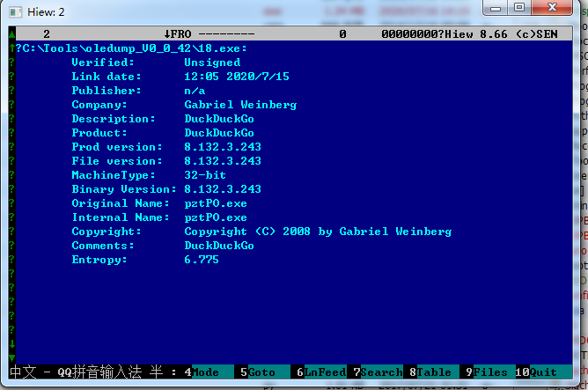588x390 pixels.
Task: Click the Entropy value 6.775
Action: pos(202,260)
